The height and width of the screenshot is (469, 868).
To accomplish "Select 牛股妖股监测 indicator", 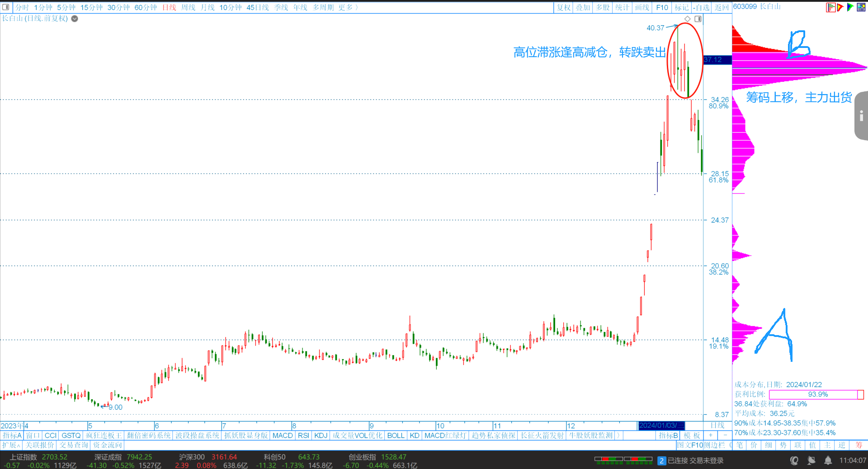I will [x=590, y=436].
